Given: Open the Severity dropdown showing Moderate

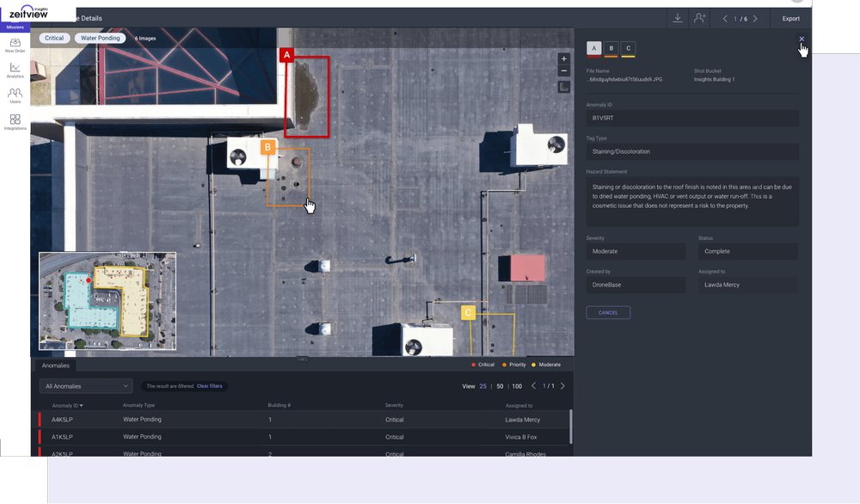Looking at the screenshot, I should point(636,250).
